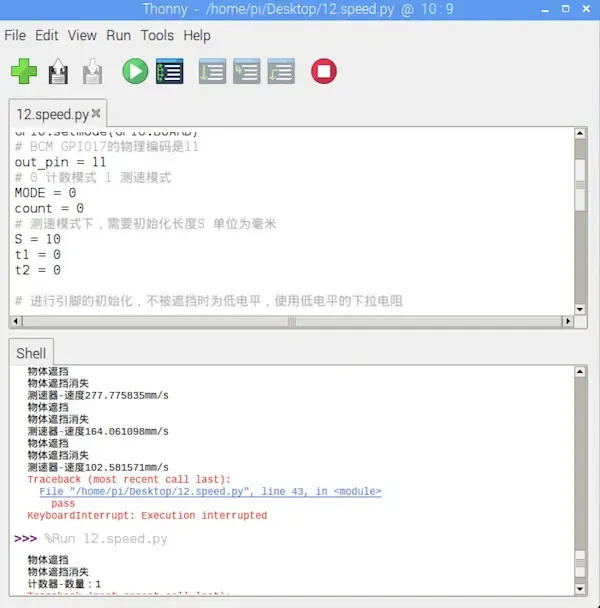600x608 pixels.
Task: Click the line 'MODE = 0'
Action: [x=45, y=193]
